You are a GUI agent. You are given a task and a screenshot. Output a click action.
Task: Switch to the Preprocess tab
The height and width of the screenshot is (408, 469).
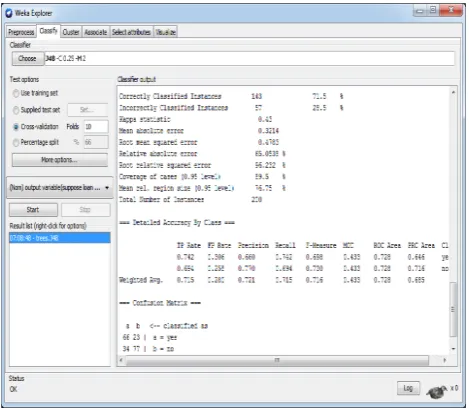(x=21, y=32)
